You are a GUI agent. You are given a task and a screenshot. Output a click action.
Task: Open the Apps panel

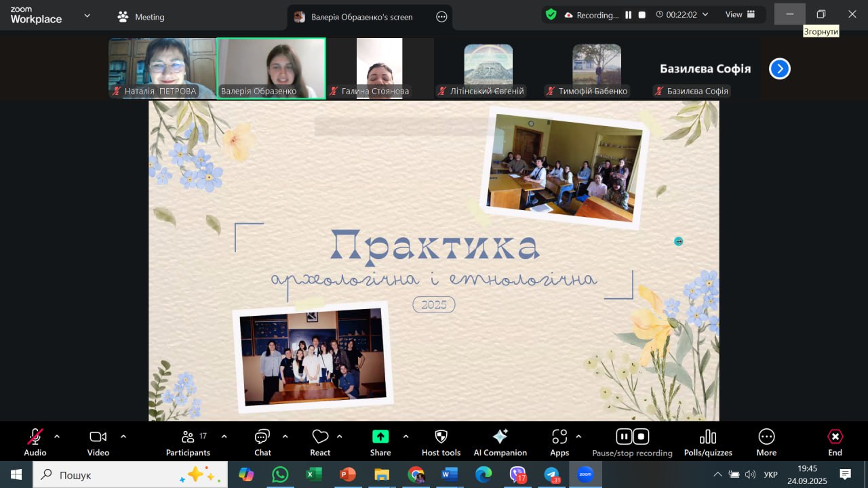point(559,442)
